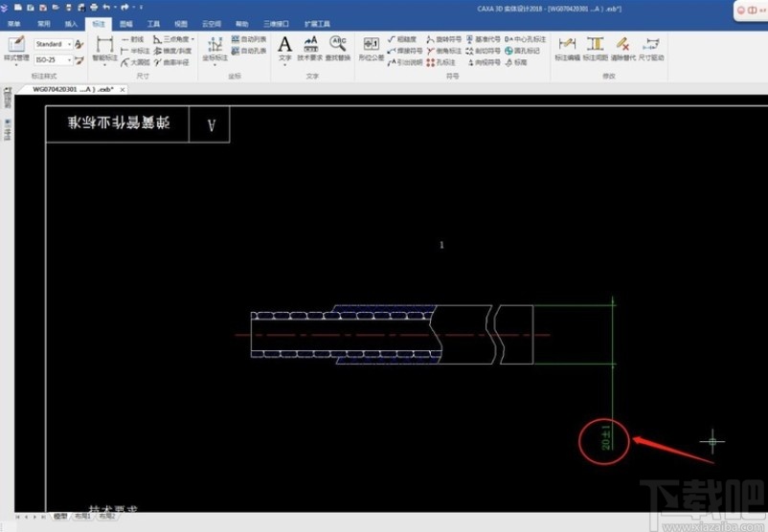Select the 基准代号 datum symbol tool
768x532 pixels.
coord(483,39)
